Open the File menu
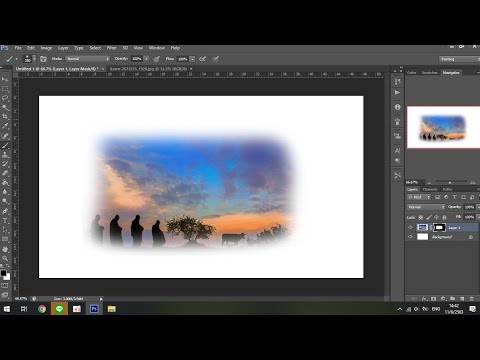The width and height of the screenshot is (480, 360). 18,48
